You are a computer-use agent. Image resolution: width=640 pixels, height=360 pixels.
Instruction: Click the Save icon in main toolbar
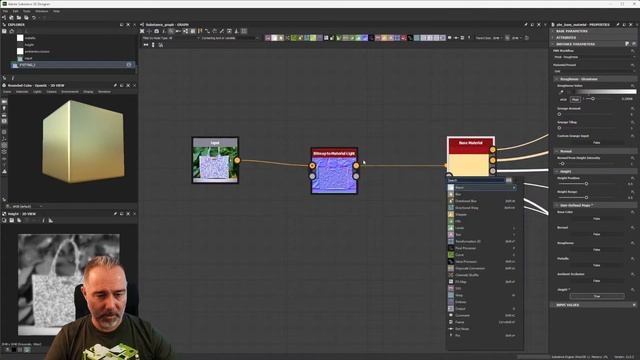(x=26, y=18)
